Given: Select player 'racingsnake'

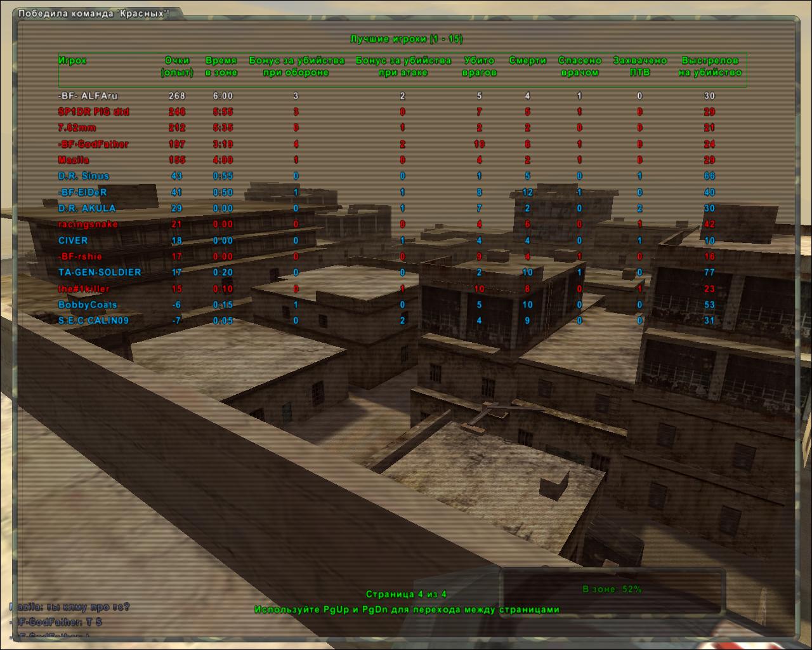Looking at the screenshot, I should pyautogui.click(x=88, y=224).
